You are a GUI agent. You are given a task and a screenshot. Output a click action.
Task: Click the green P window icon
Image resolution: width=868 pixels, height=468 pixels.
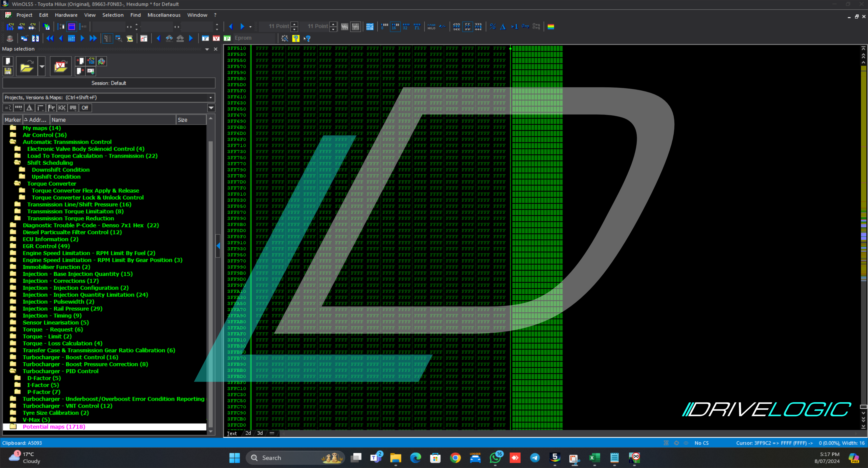click(x=228, y=38)
